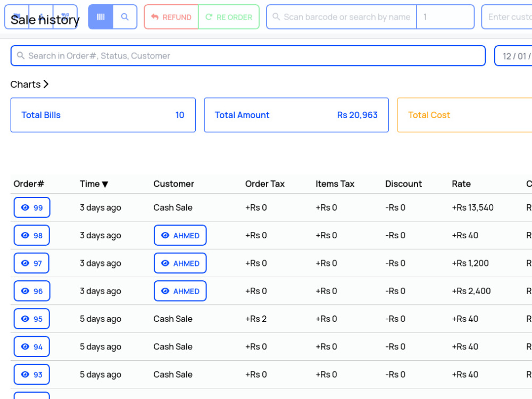
Task: Click the 3 days ago time of order 99
Action: pyautogui.click(x=101, y=207)
